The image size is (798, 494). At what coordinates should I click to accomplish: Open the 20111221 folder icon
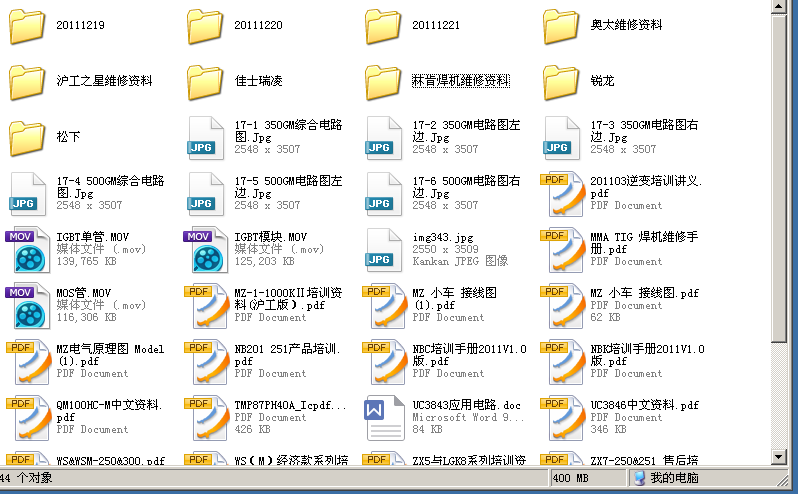pos(384,26)
